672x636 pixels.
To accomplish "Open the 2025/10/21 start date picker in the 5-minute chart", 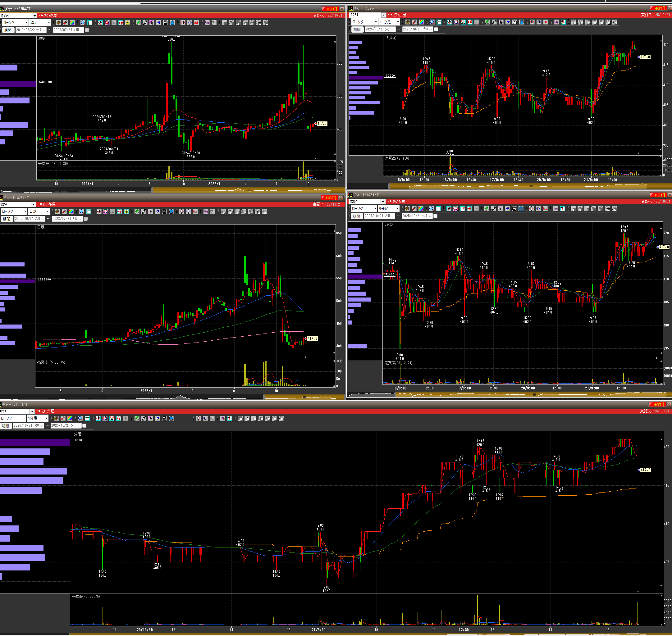I will click(x=392, y=216).
